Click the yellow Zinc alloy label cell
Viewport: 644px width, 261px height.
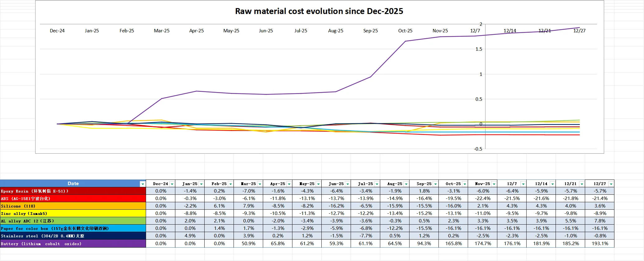[x=73, y=213]
